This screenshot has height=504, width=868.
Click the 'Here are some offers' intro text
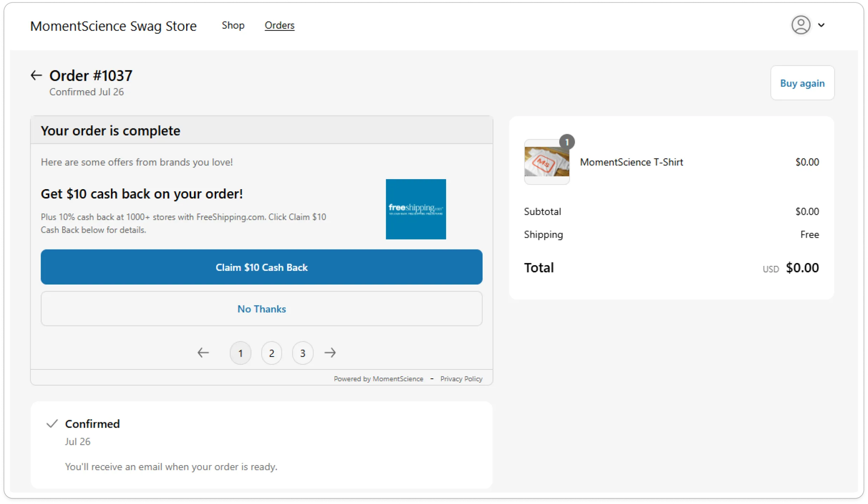pyautogui.click(x=137, y=162)
